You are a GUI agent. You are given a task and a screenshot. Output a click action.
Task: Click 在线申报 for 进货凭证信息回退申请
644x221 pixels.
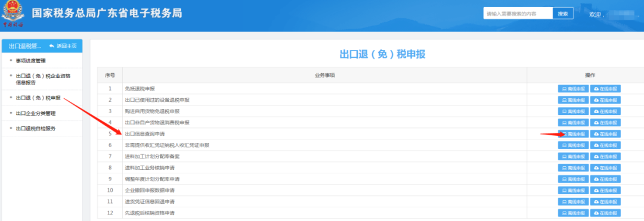605,202
